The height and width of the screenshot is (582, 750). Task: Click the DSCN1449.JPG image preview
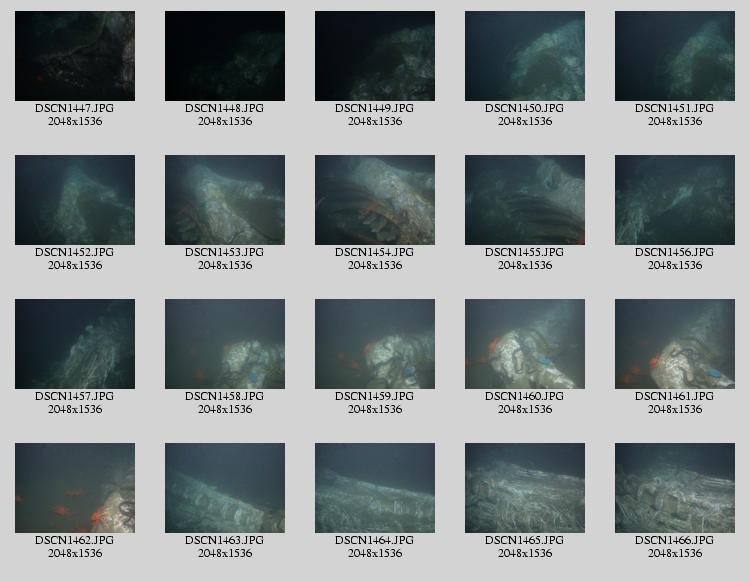pyautogui.click(x=375, y=56)
